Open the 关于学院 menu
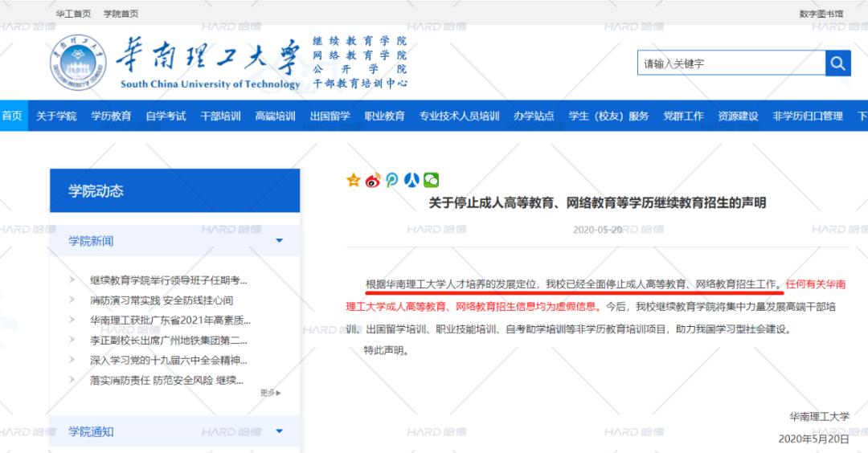868x453 pixels. pos(56,116)
